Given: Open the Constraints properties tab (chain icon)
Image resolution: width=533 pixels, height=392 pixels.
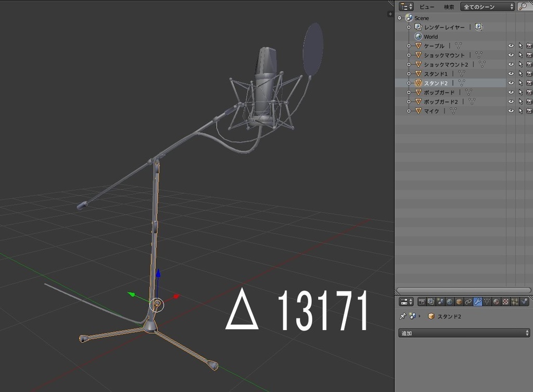Looking at the screenshot, I should pos(468,302).
